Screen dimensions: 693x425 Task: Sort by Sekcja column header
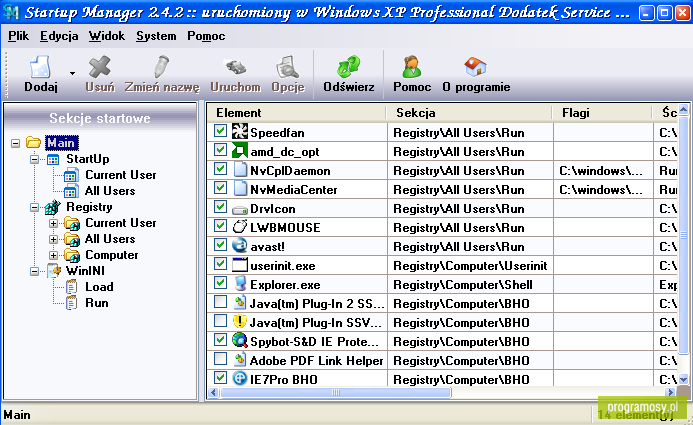469,113
